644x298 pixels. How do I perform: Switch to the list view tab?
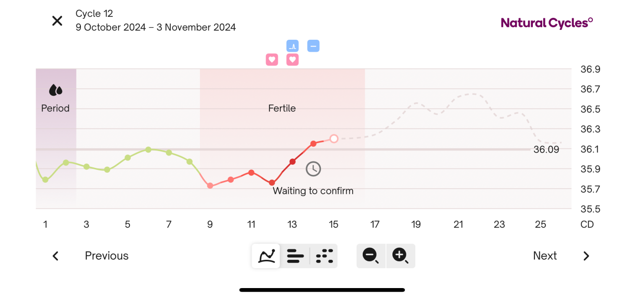295,256
